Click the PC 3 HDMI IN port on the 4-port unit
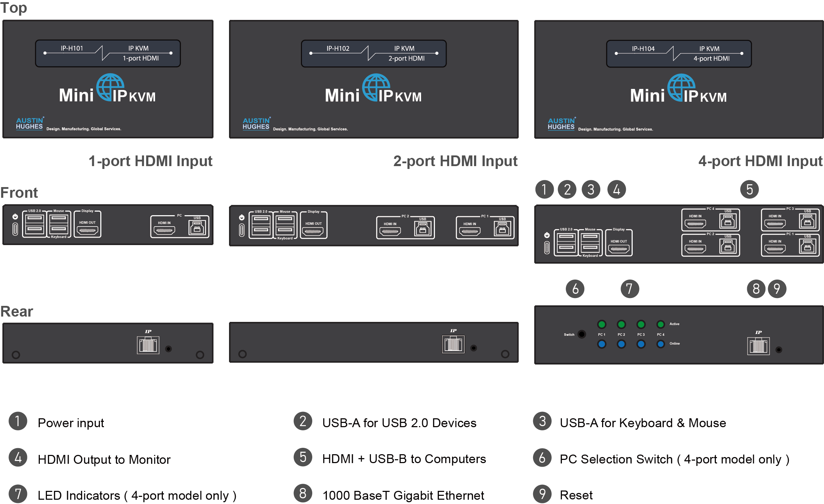The image size is (824, 504). (775, 224)
